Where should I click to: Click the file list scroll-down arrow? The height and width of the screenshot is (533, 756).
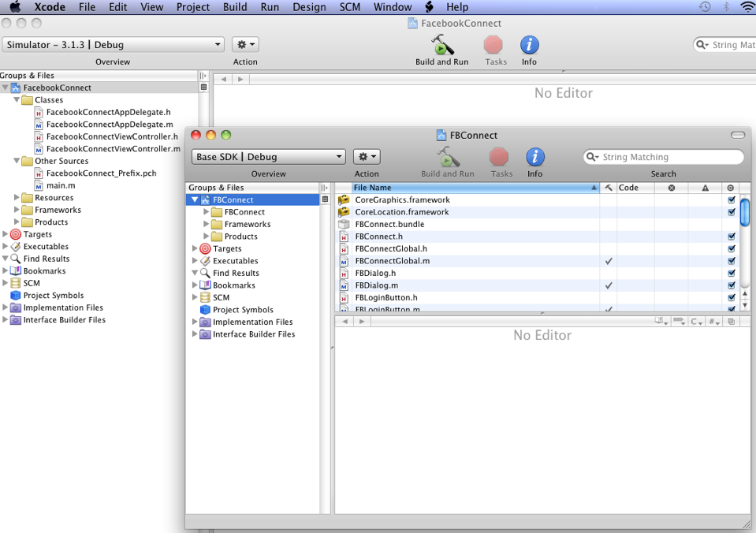pyautogui.click(x=744, y=305)
